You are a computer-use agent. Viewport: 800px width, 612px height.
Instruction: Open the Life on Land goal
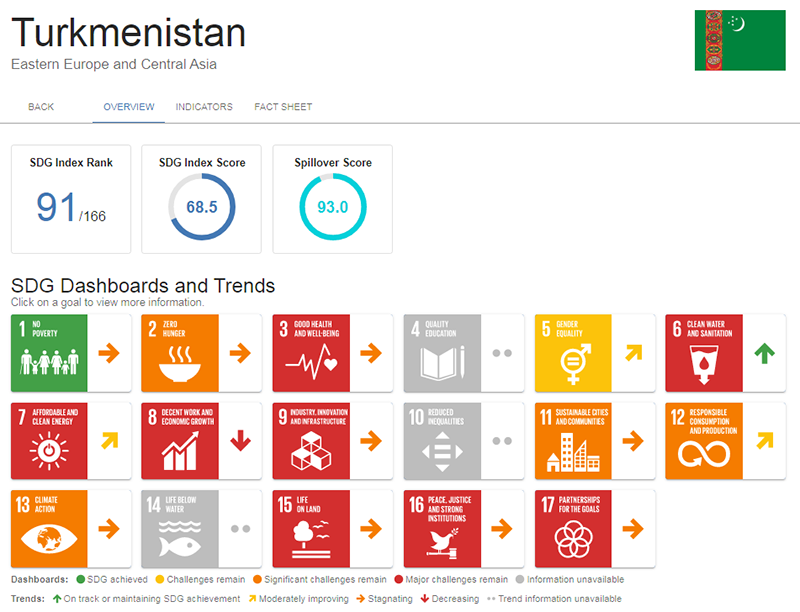point(311,528)
